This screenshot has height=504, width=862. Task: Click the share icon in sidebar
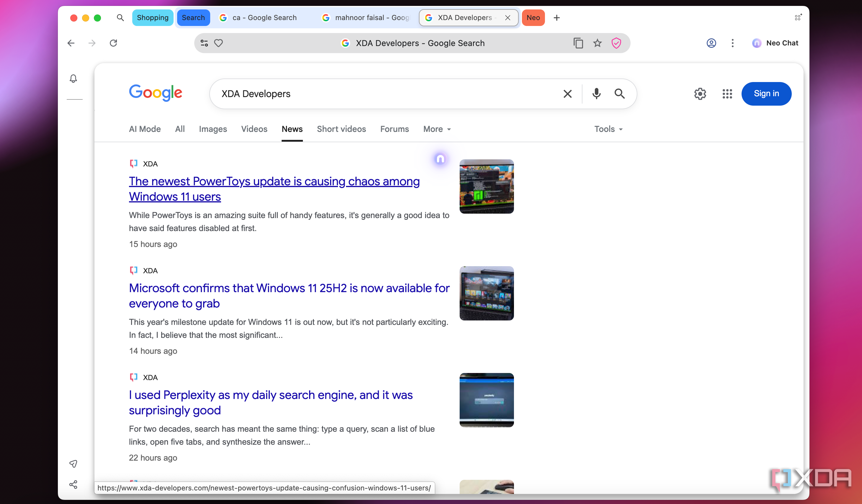pyautogui.click(x=73, y=484)
